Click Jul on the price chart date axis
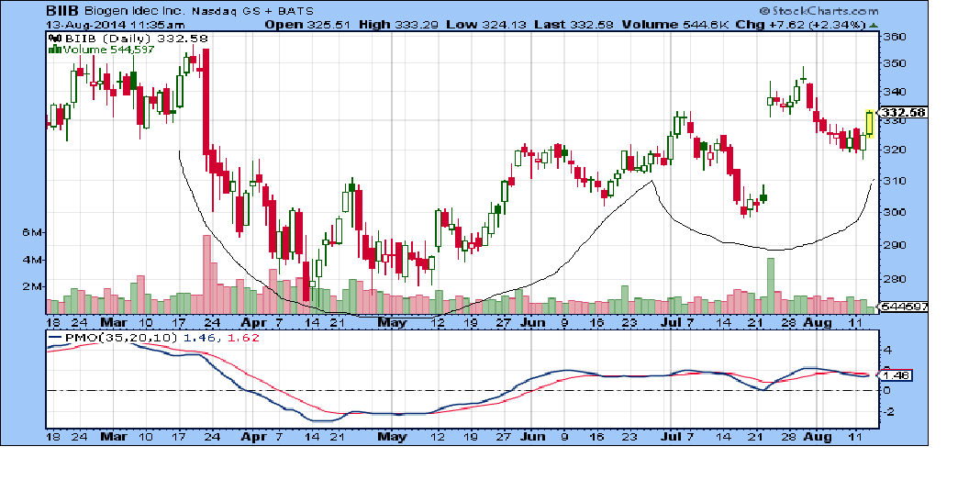The height and width of the screenshot is (480, 980). pos(670,323)
